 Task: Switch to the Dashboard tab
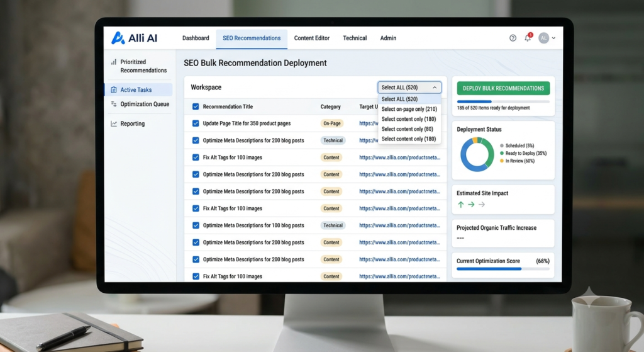(196, 38)
